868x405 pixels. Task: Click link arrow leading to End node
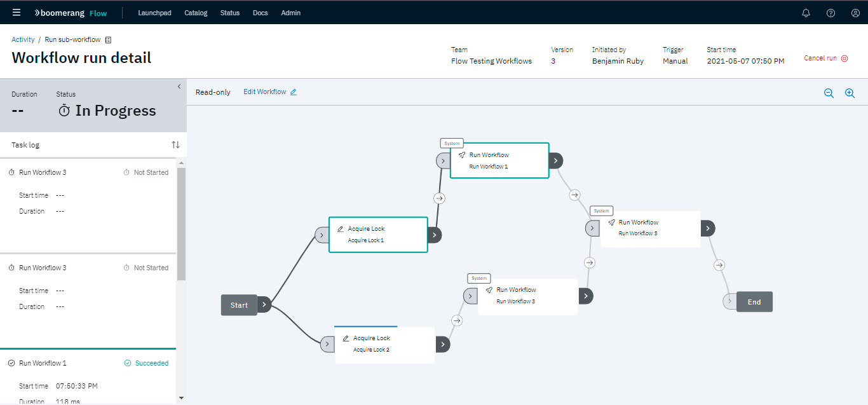719,265
